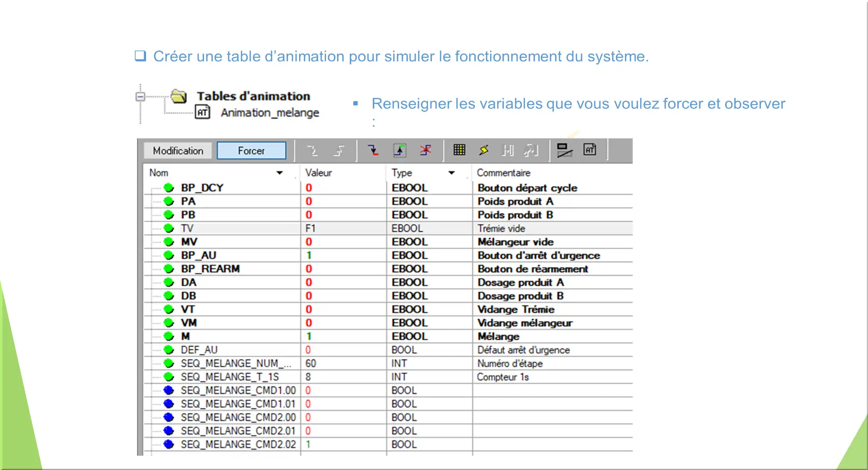Click green icon of TV row

tap(169, 228)
